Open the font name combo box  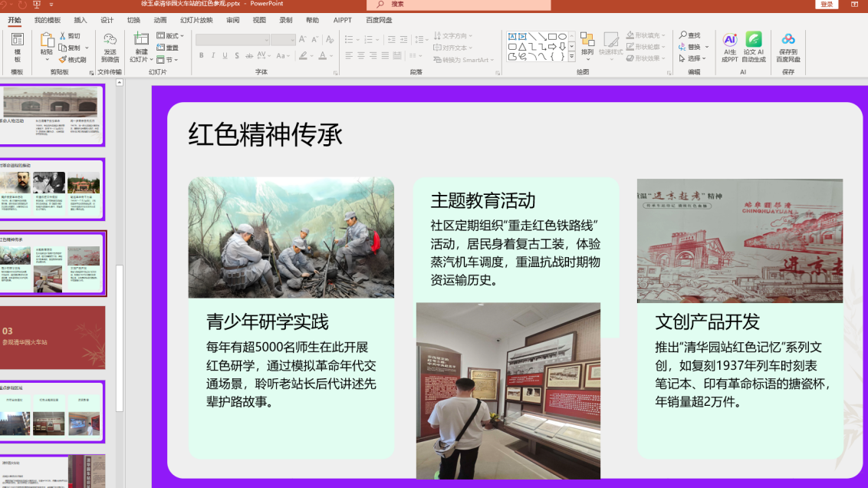[x=232, y=39]
